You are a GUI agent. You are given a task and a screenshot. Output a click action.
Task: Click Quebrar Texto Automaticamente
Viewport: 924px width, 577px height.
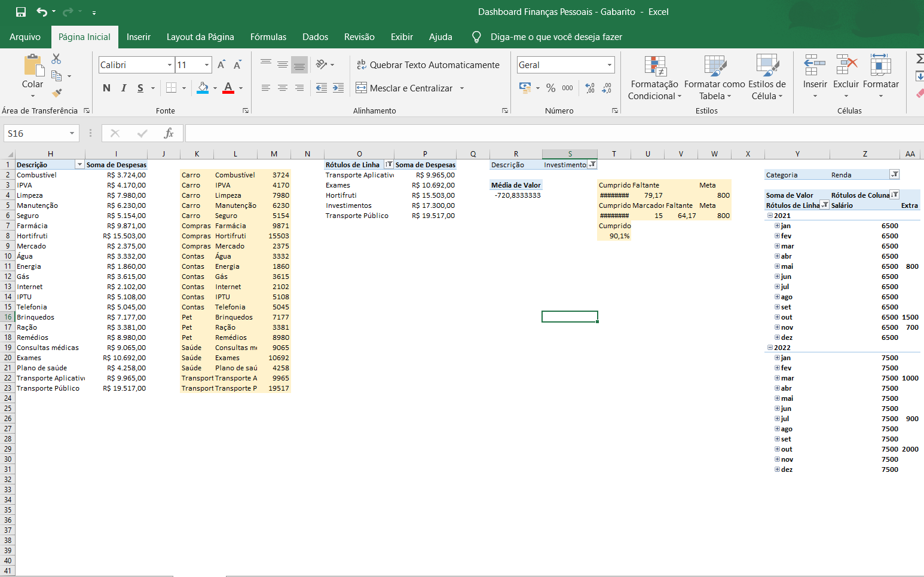(x=428, y=65)
